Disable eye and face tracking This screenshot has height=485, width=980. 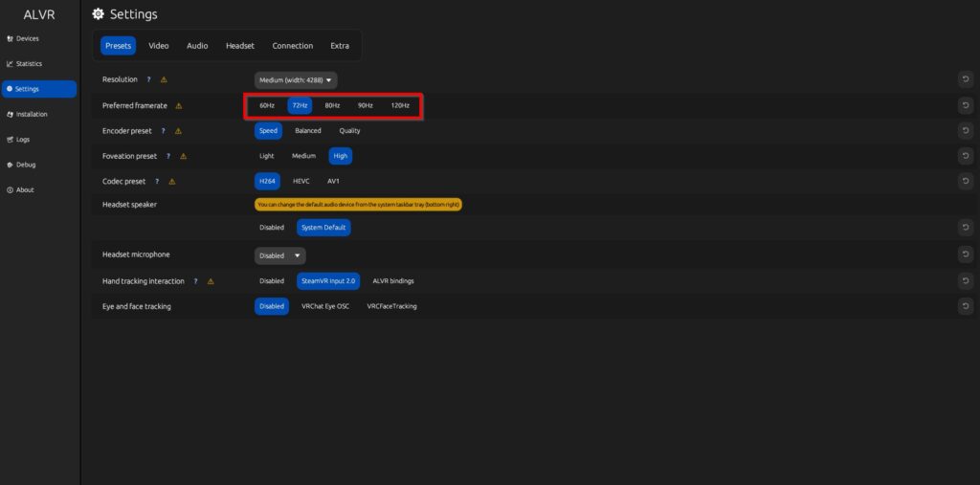pyautogui.click(x=272, y=306)
